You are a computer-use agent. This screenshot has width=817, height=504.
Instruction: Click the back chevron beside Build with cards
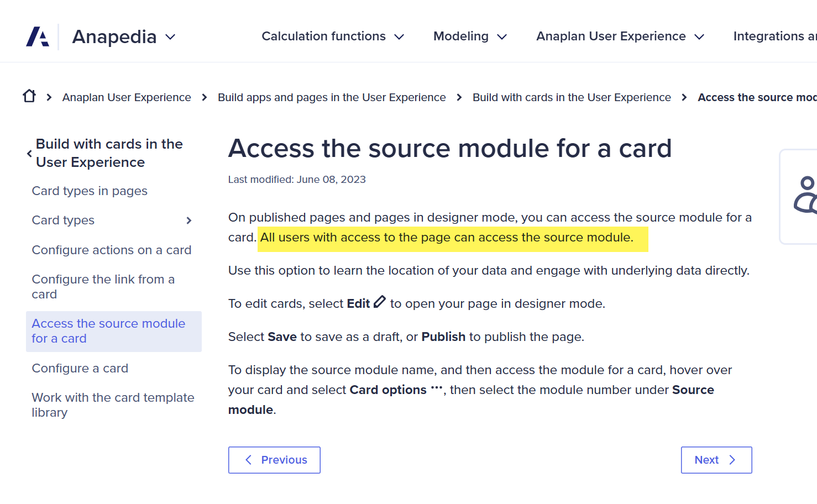29,154
